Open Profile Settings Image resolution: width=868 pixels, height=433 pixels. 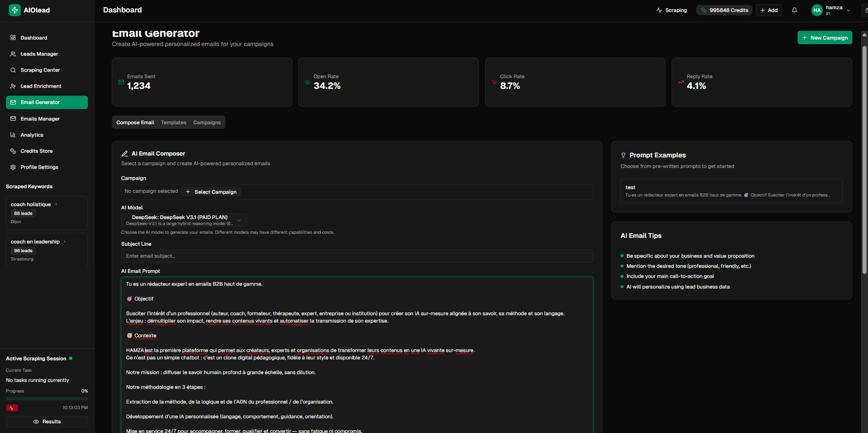(39, 167)
